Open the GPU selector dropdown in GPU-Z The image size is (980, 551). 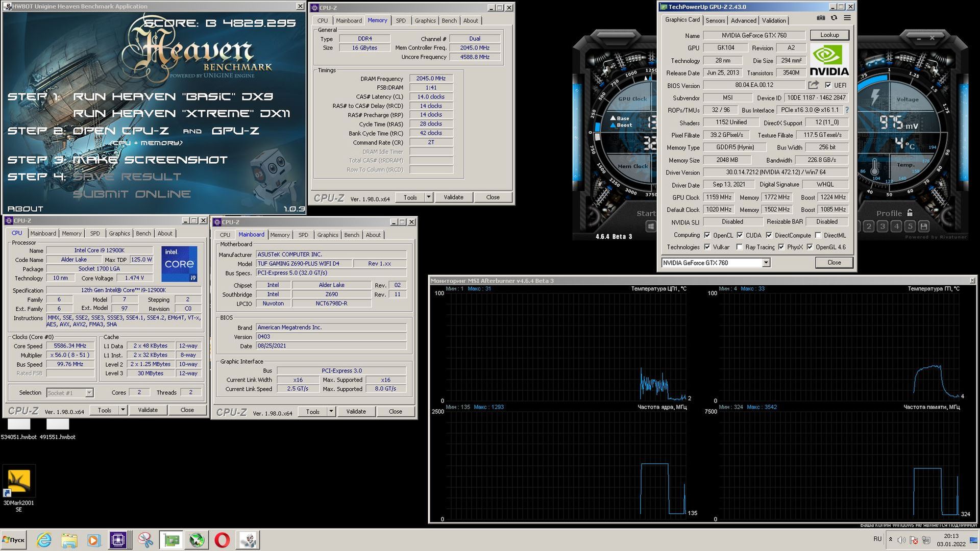pyautogui.click(x=766, y=263)
